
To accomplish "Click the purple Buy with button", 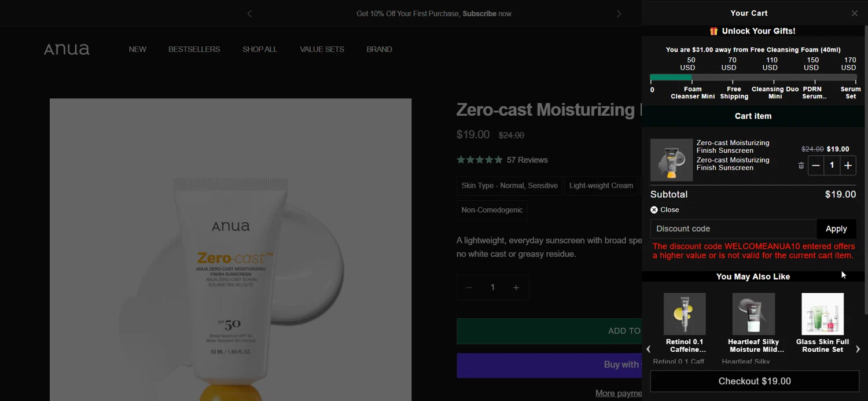I will (549, 365).
